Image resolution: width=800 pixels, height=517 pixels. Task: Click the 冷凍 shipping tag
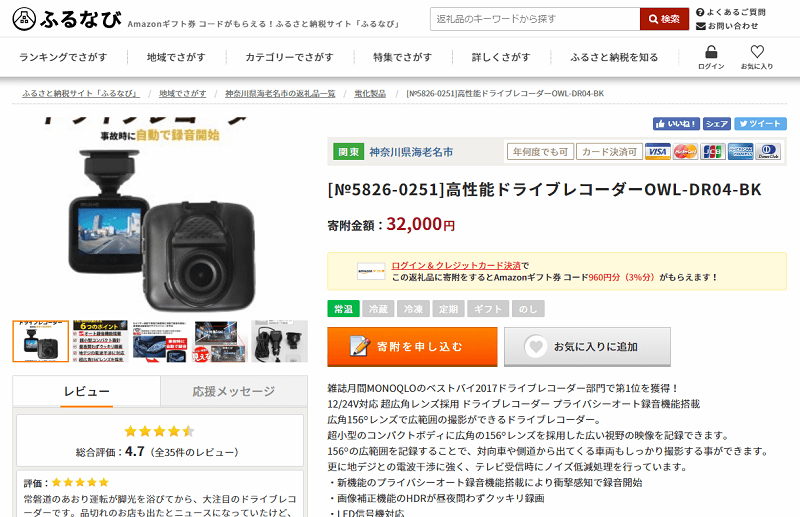(x=413, y=309)
